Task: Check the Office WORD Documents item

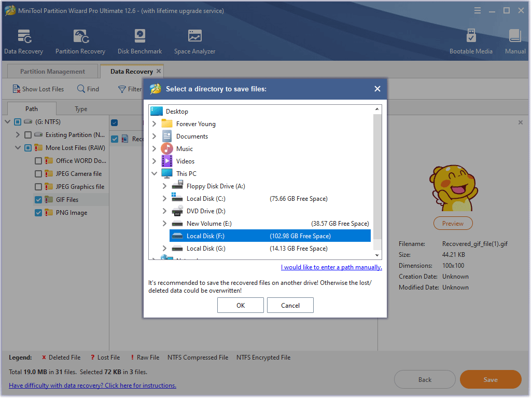Action: pyautogui.click(x=38, y=160)
